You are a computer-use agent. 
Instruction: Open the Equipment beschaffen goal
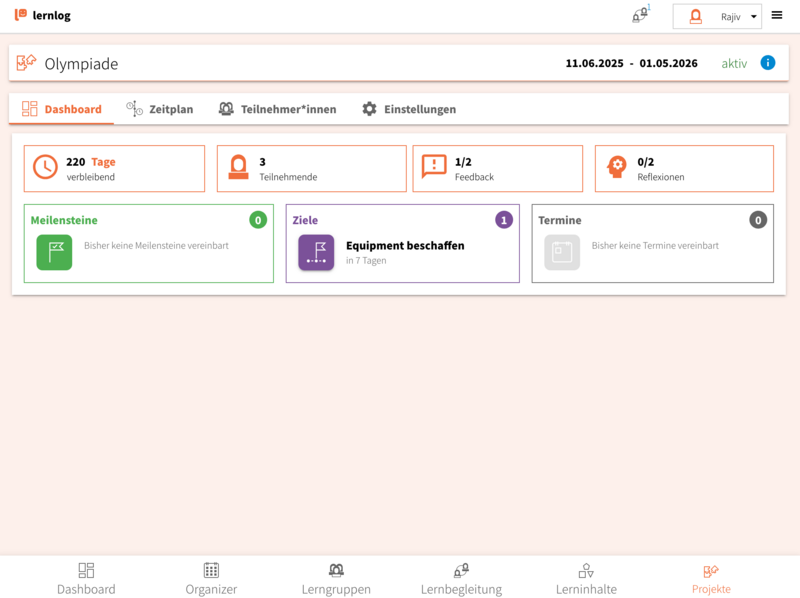[x=404, y=246]
